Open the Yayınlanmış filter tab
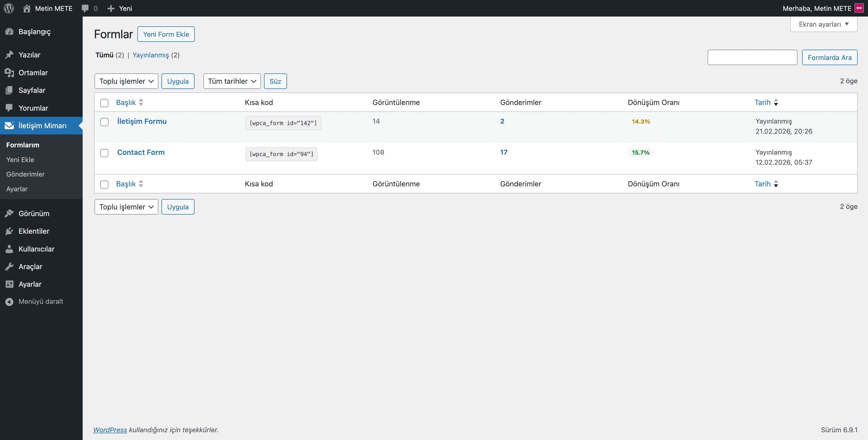This screenshot has height=440, width=868. tap(150, 55)
